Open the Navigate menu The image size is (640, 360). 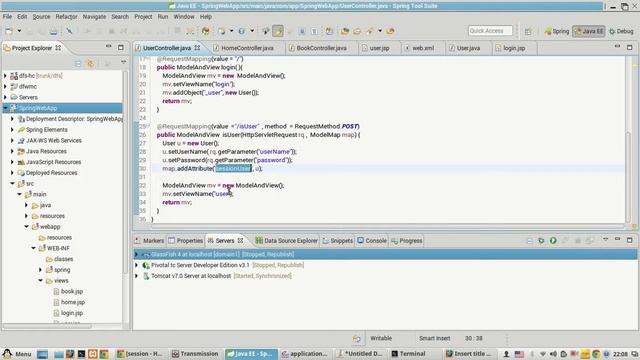(94, 17)
